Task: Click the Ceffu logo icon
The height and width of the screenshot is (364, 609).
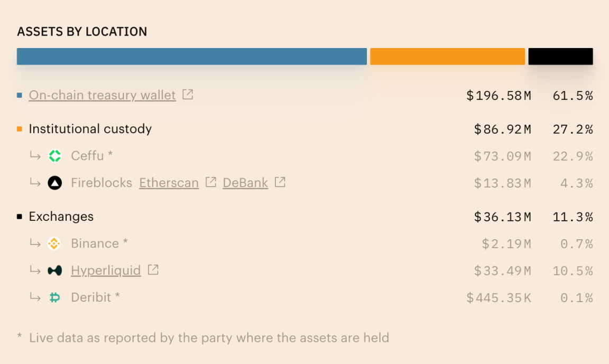Action: [x=55, y=156]
